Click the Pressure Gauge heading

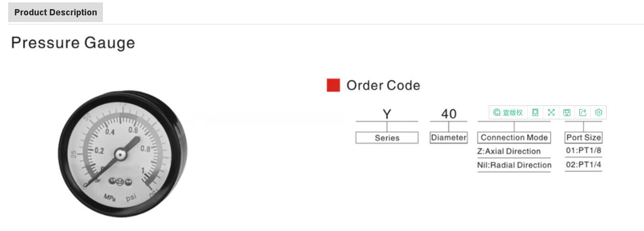(73, 43)
